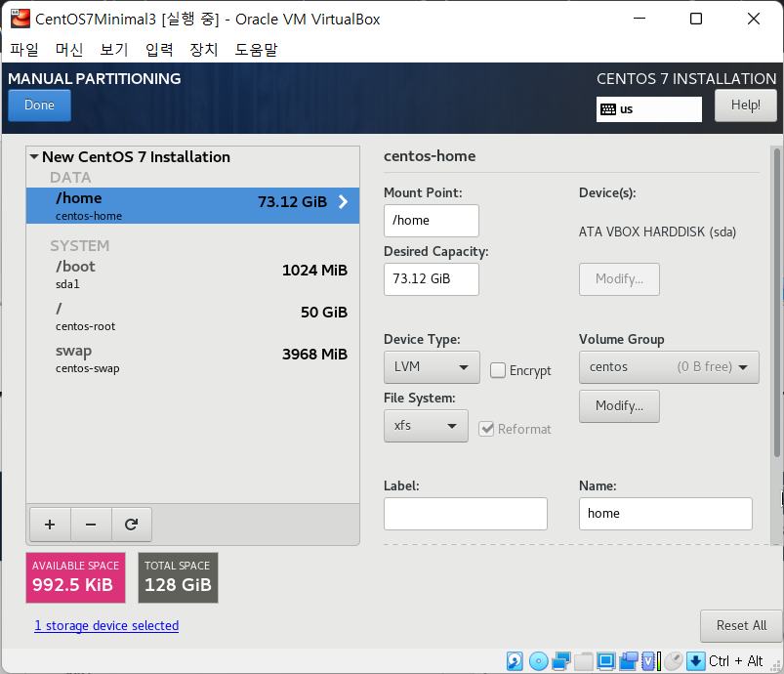Viewport: 784px width, 674px height.
Task: Open the 머신 menu
Action: coord(69,50)
